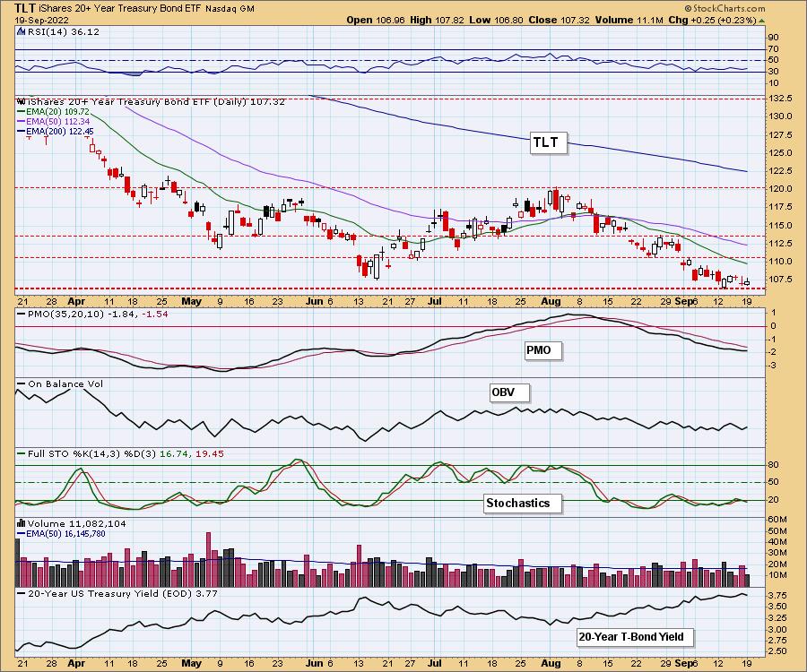This screenshot has height=672, width=807.
Task: Click the High 107.82 value
Action: click(x=437, y=20)
